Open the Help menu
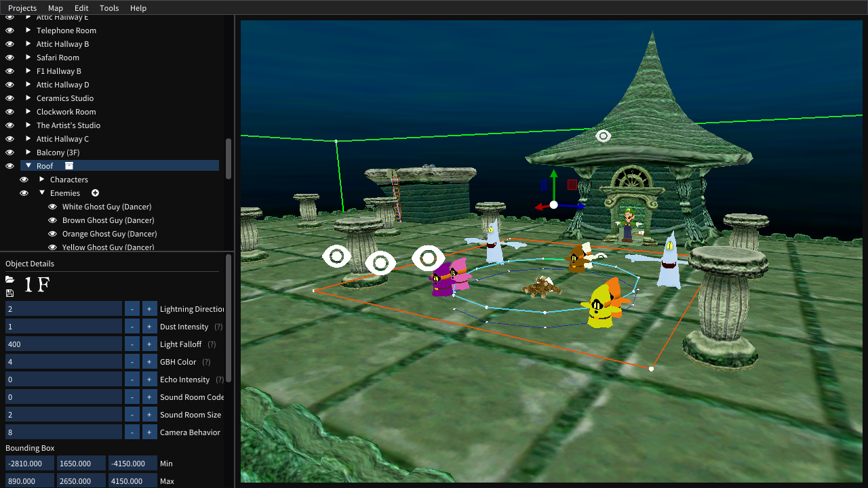Screen dimensions: 868x488 pyautogui.click(x=138, y=8)
